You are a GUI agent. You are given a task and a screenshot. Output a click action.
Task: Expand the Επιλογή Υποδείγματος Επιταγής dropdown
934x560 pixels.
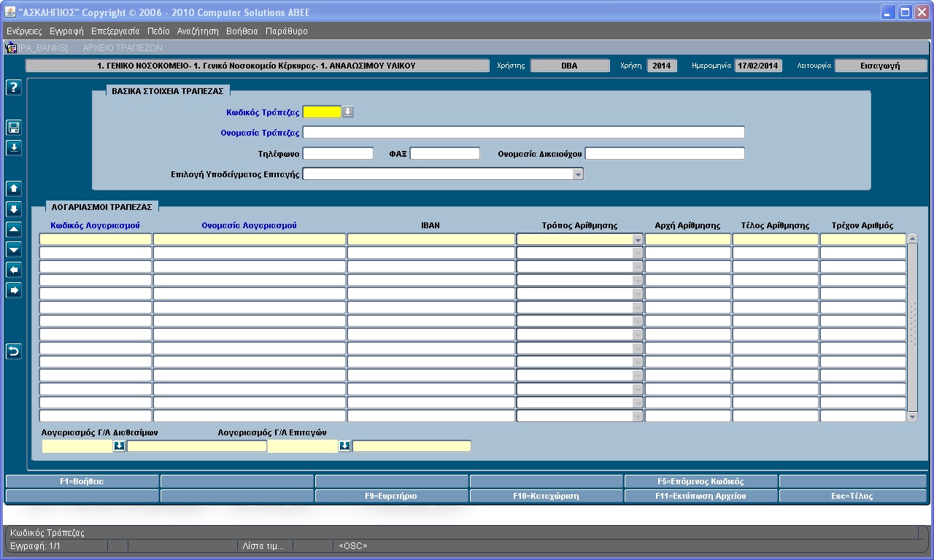(x=578, y=174)
